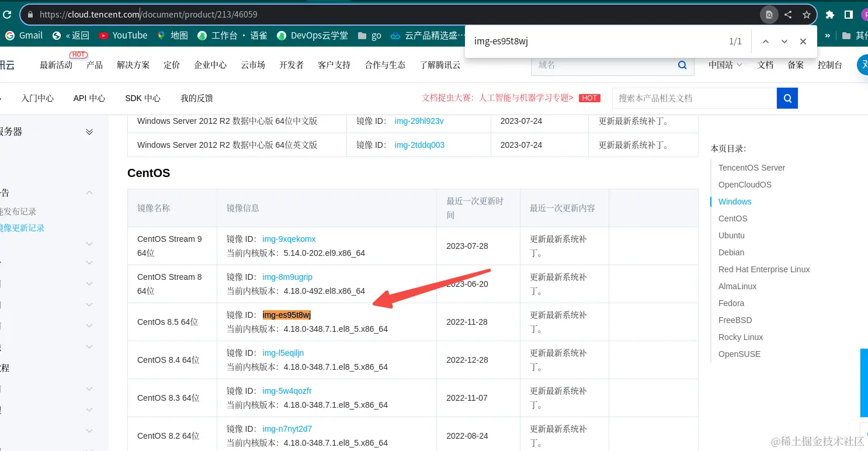
Task: Jump to TencentOS Server in page contents
Action: (x=752, y=168)
